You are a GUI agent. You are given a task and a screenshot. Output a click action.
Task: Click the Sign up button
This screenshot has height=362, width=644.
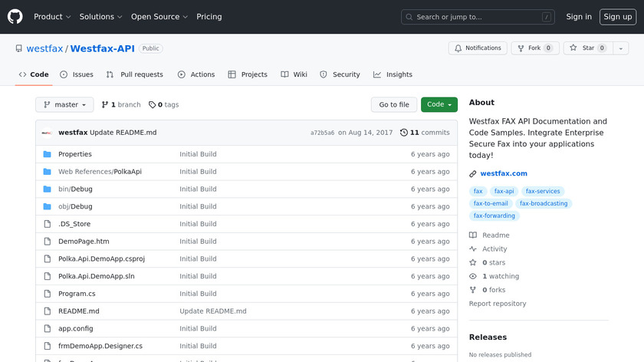[x=618, y=17]
